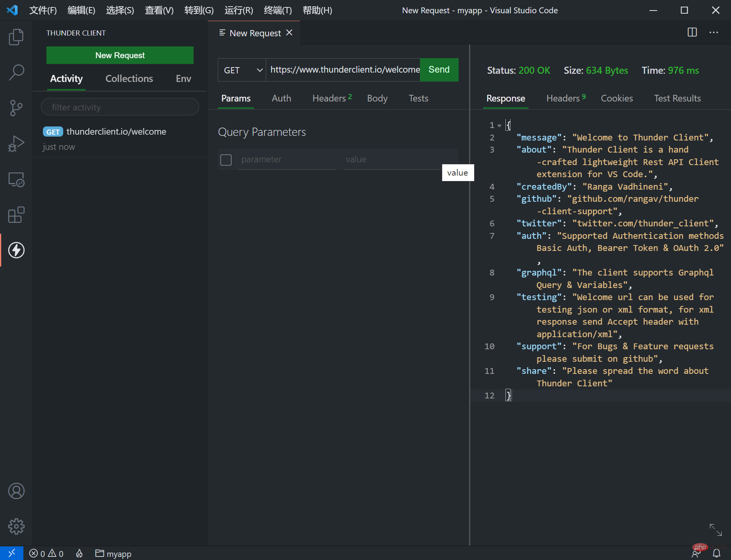Open the Search view icon
Screen dimensions: 731x560
16,73
